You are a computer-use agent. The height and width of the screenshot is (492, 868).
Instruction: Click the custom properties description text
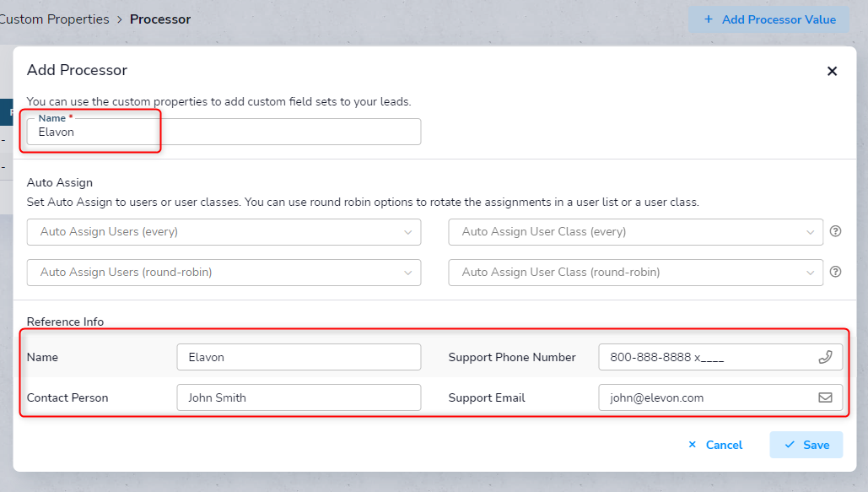pyautogui.click(x=218, y=101)
